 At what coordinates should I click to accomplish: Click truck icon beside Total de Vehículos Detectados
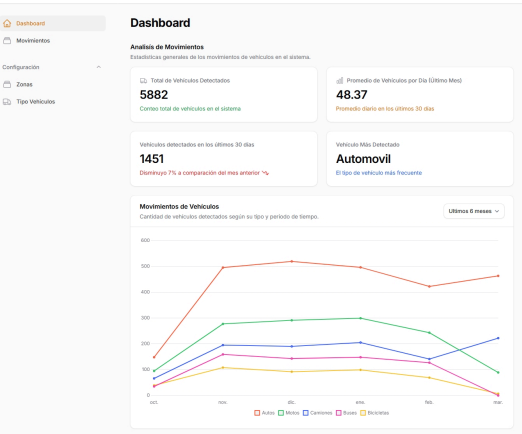coord(143,81)
